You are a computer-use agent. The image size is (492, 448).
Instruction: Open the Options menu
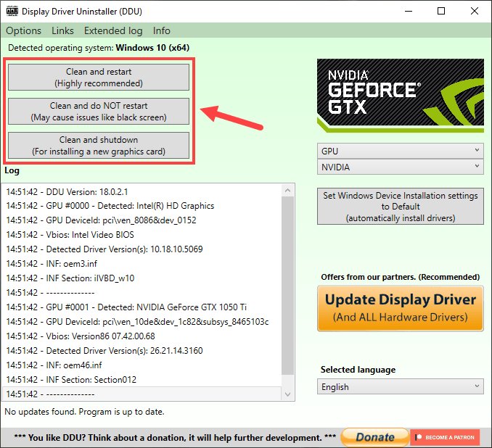point(23,30)
